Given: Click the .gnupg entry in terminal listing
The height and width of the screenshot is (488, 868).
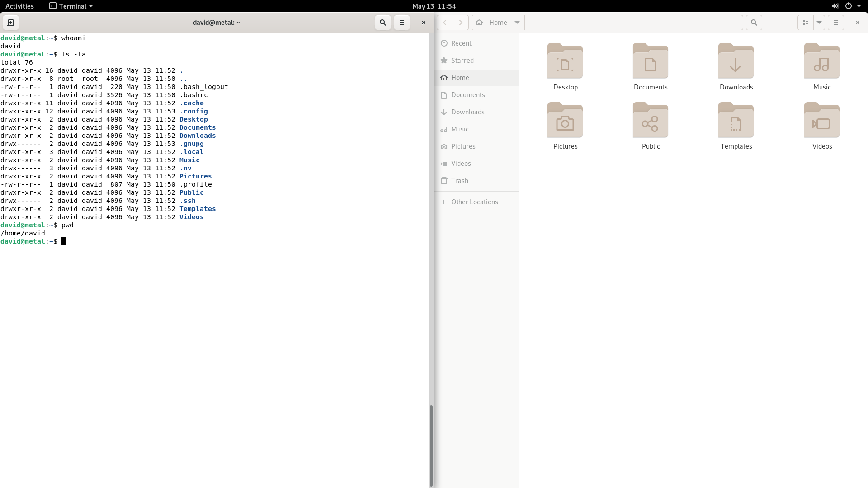Looking at the screenshot, I should coord(192,144).
